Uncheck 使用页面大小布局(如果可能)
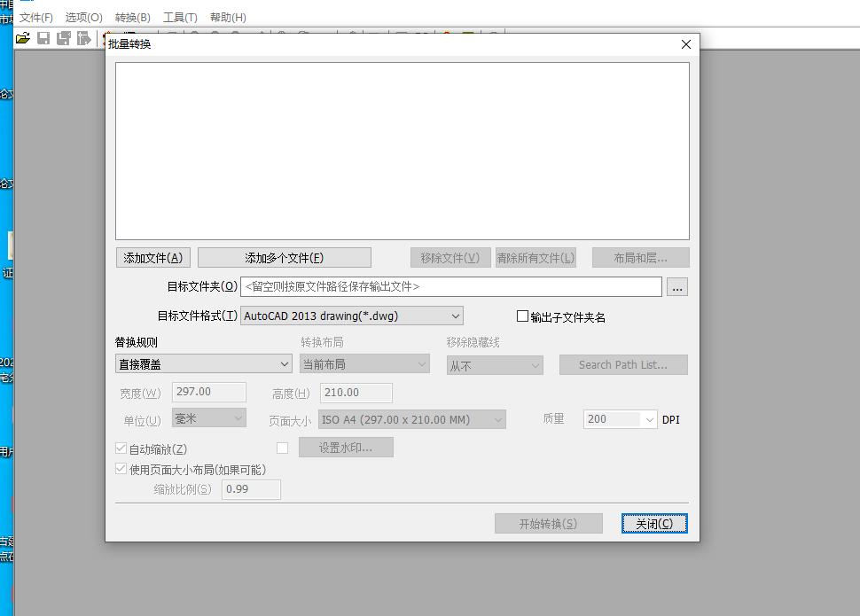860x616 pixels. click(x=121, y=468)
